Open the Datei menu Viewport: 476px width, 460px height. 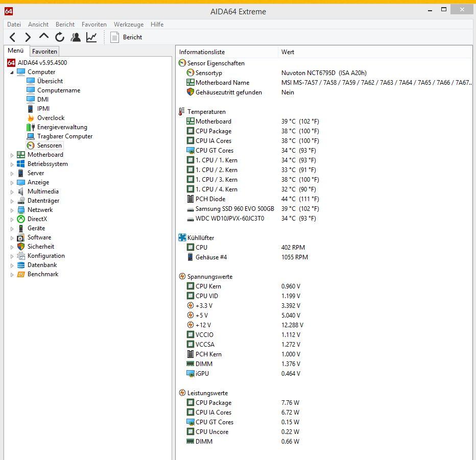tap(14, 25)
